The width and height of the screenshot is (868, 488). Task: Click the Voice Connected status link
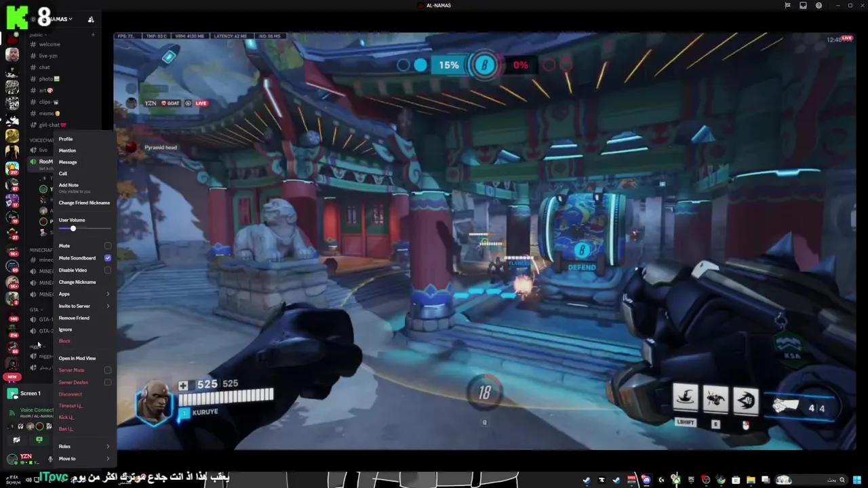(x=36, y=410)
